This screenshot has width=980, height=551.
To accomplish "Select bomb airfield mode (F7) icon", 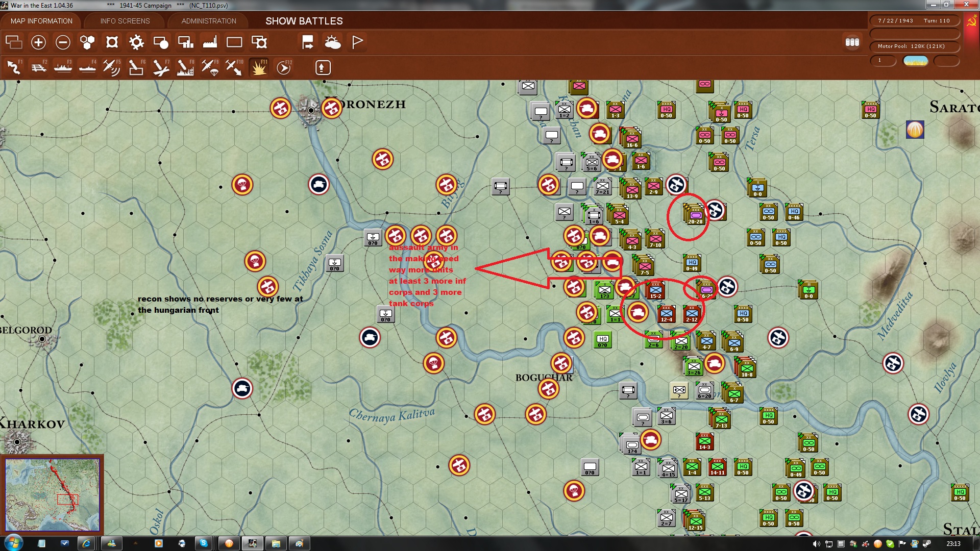I will click(x=161, y=67).
